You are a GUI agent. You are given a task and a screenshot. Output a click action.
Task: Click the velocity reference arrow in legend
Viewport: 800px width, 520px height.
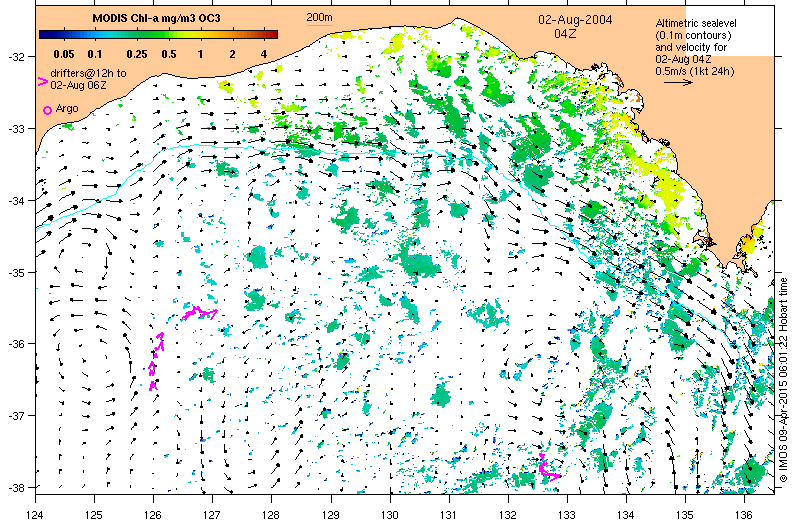pyautogui.click(x=678, y=82)
